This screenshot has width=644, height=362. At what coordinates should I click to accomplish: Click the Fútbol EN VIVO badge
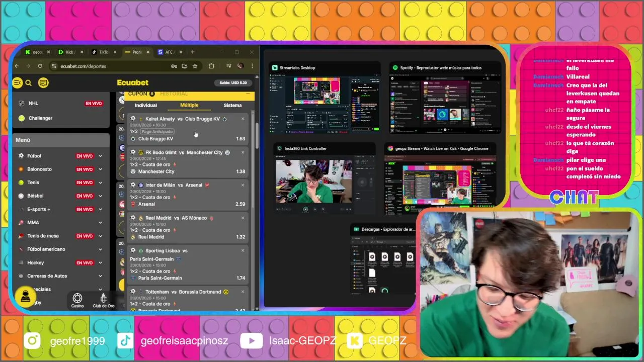point(85,156)
